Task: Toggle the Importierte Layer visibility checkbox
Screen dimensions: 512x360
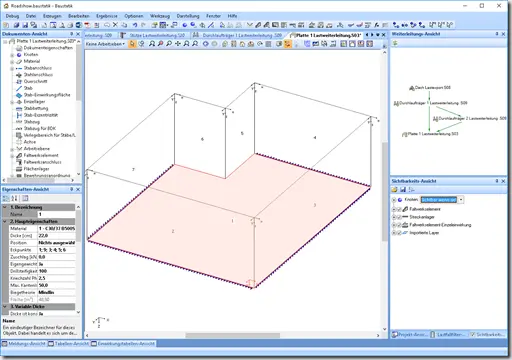Action: 399,233
